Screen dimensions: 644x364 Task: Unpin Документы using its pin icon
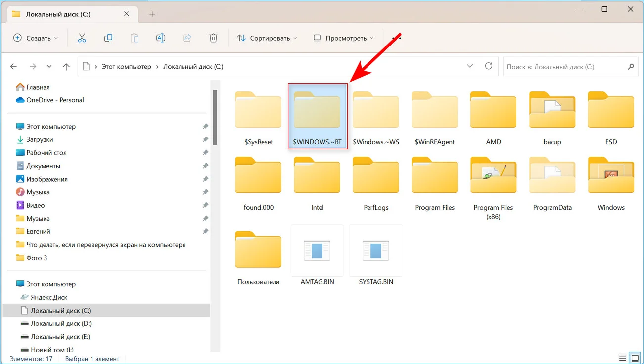[205, 166]
